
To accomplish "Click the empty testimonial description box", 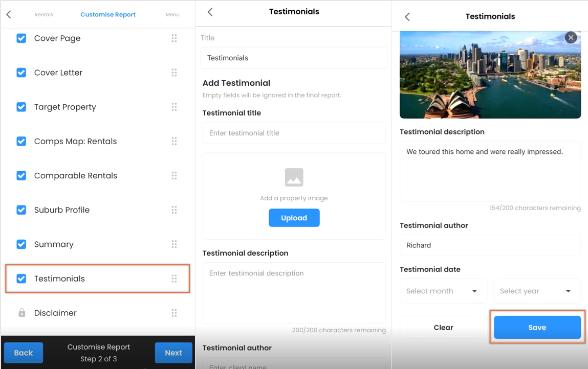I will [x=294, y=293].
